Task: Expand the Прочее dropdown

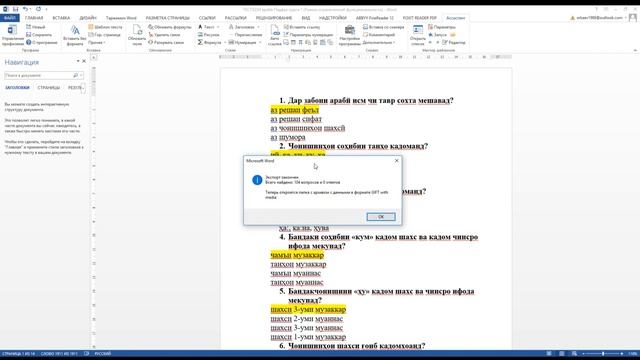Action: [x=97, y=42]
